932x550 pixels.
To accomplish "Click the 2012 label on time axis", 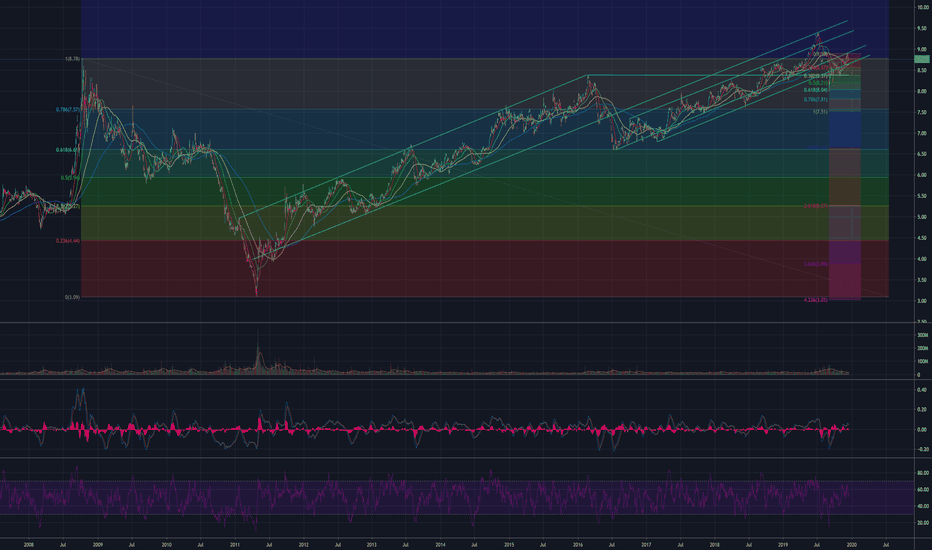I will pyautogui.click(x=303, y=544).
